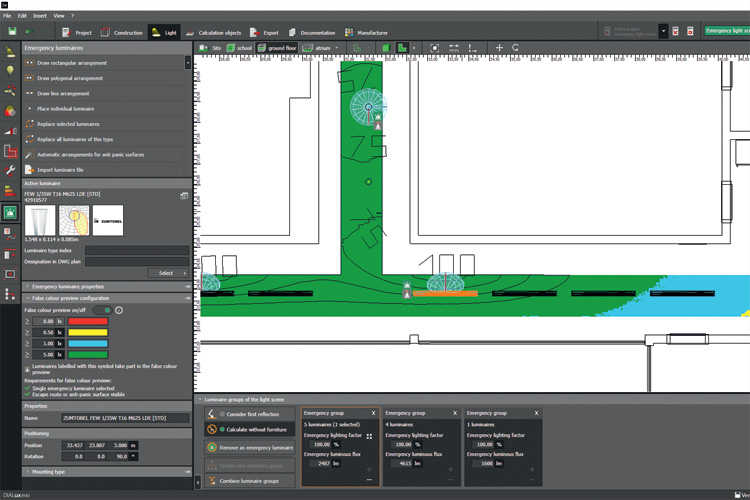Open the Insert menu
Screen dimensions: 750x500
(40, 16)
